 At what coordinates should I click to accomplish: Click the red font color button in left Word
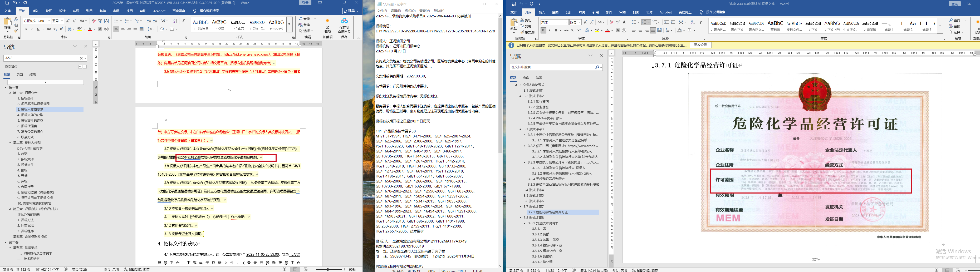90,29
